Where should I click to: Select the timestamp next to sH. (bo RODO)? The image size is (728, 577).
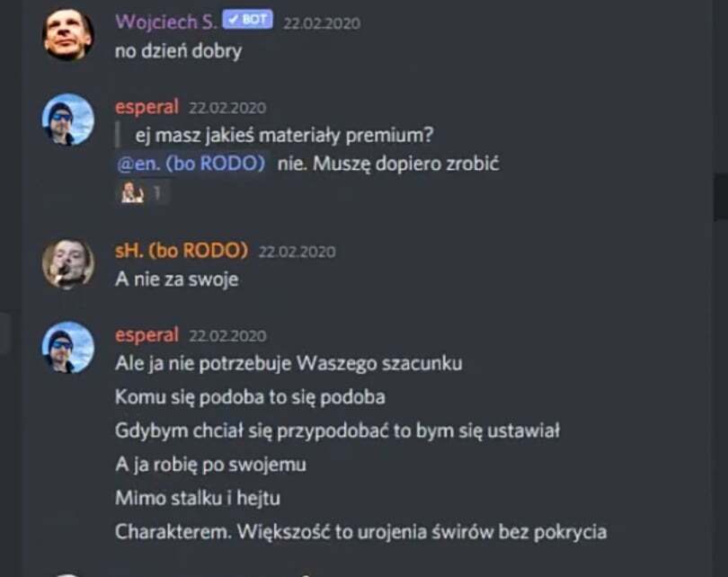297,252
